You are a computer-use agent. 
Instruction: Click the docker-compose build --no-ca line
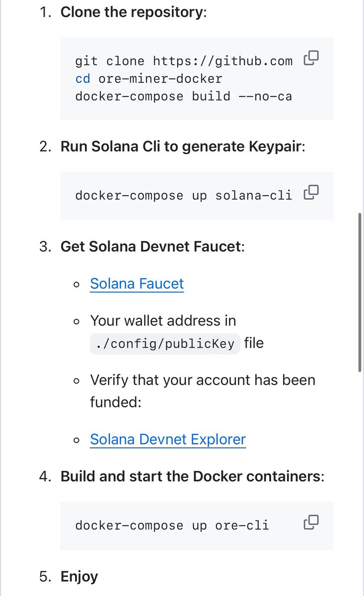(x=184, y=96)
